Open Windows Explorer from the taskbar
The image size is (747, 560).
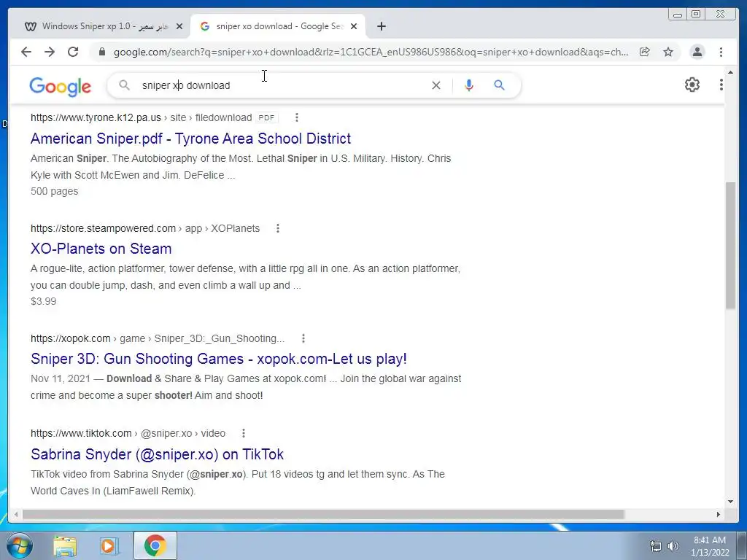click(x=65, y=545)
